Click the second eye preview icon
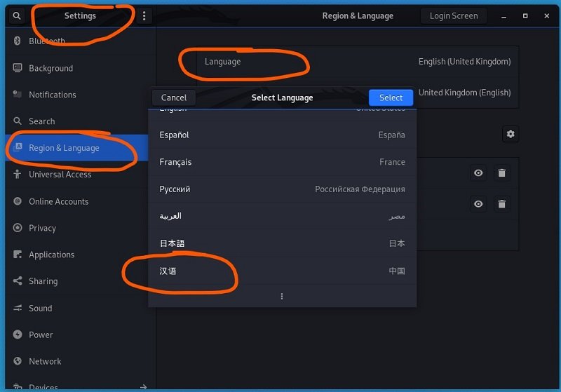Screen dimensions: 561x392 (x=478, y=204)
